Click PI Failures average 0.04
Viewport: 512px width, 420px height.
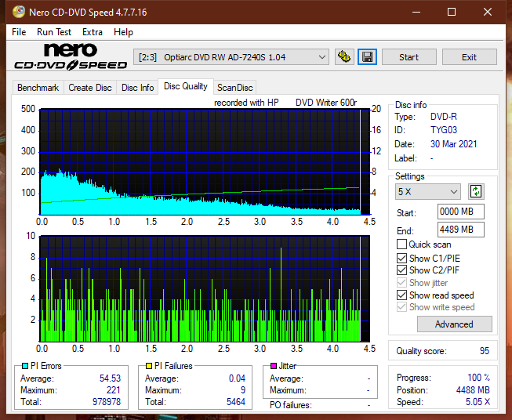click(x=237, y=378)
